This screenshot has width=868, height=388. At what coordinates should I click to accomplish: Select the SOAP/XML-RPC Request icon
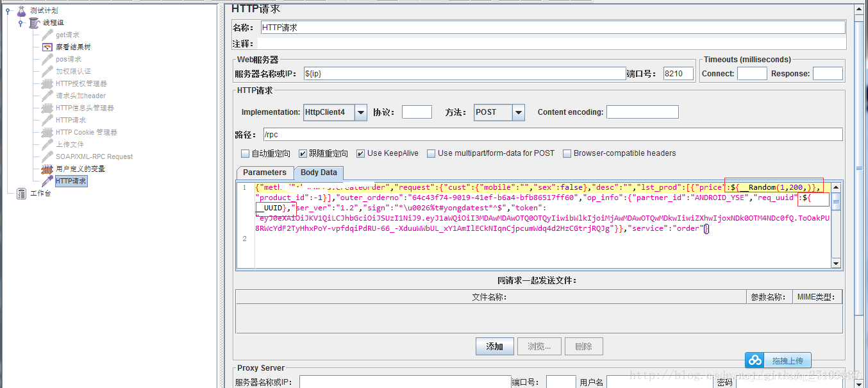click(47, 156)
